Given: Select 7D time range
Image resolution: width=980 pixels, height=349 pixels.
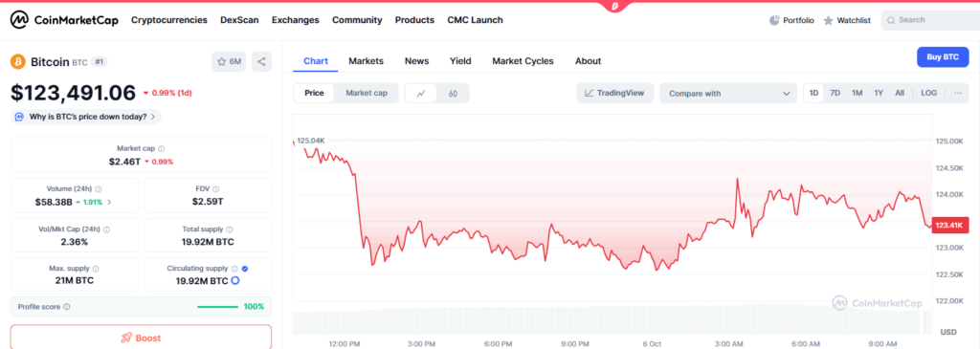Looking at the screenshot, I should pos(835,93).
